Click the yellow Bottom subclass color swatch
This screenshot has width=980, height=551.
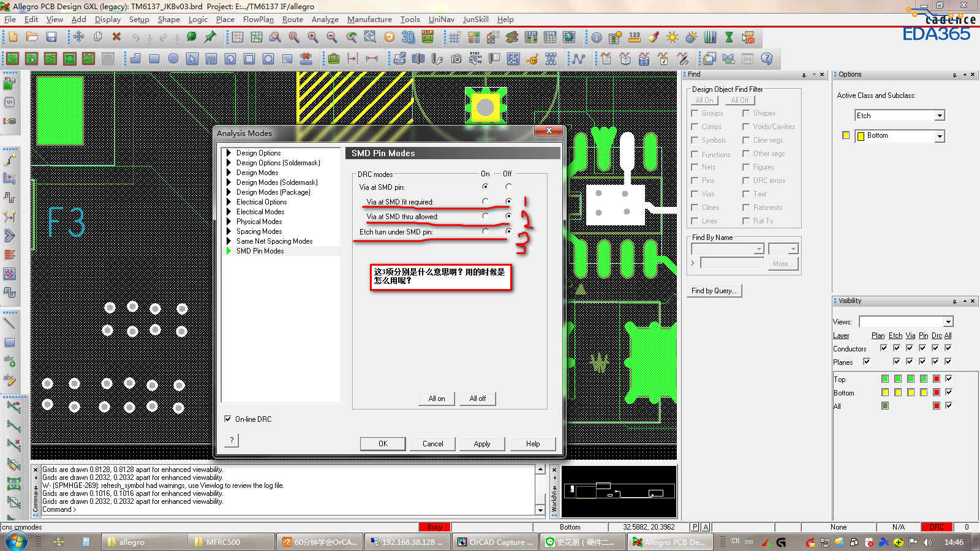pos(846,136)
